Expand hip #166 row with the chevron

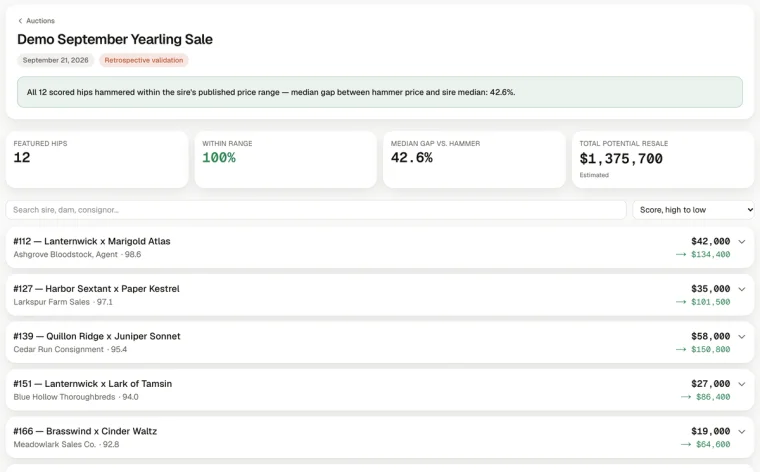coord(742,431)
